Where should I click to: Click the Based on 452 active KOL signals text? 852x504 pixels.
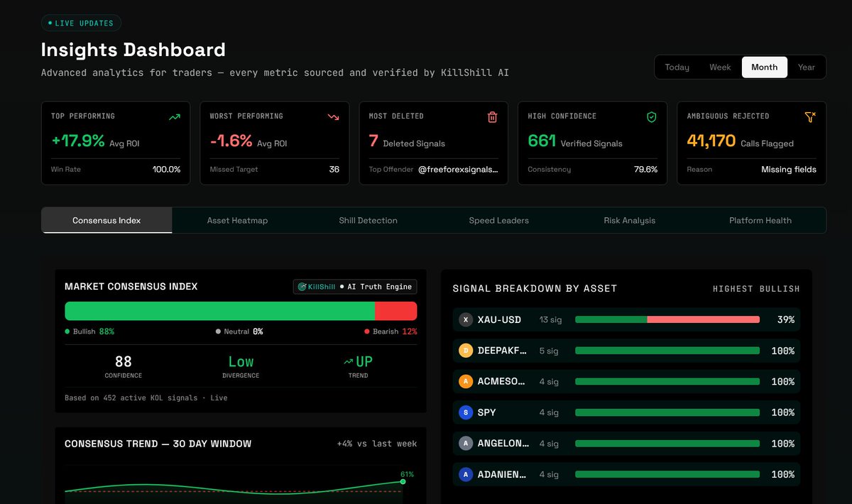coord(146,398)
